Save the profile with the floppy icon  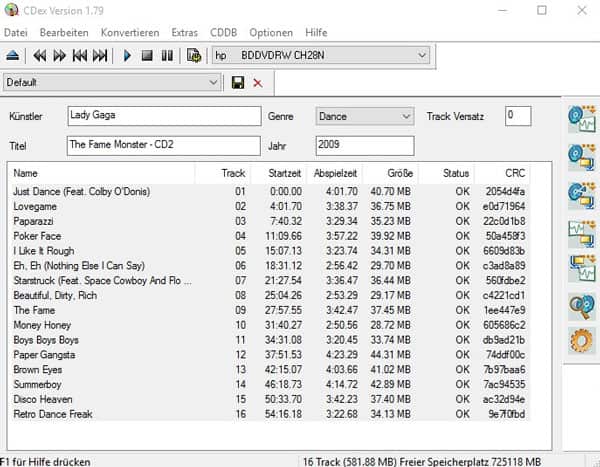(238, 83)
